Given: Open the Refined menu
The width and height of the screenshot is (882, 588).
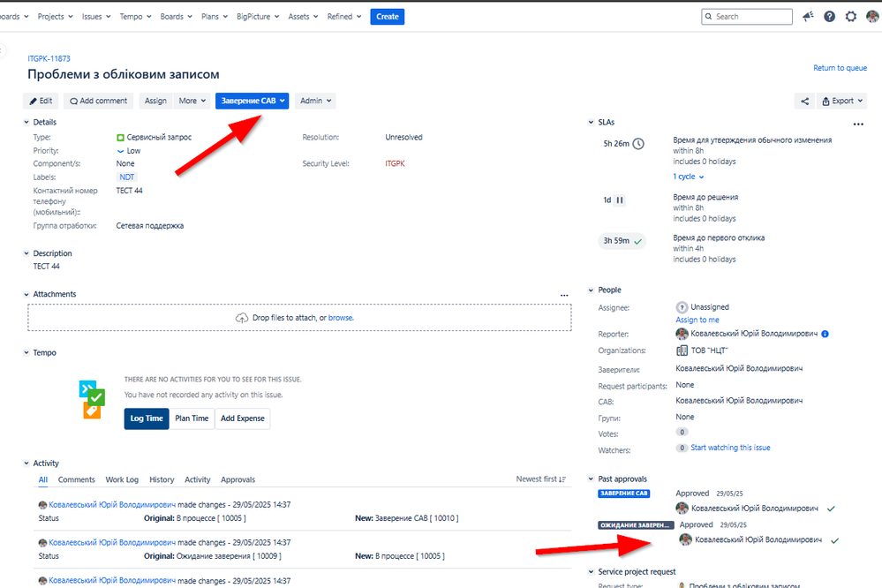Looking at the screenshot, I should 344,16.
